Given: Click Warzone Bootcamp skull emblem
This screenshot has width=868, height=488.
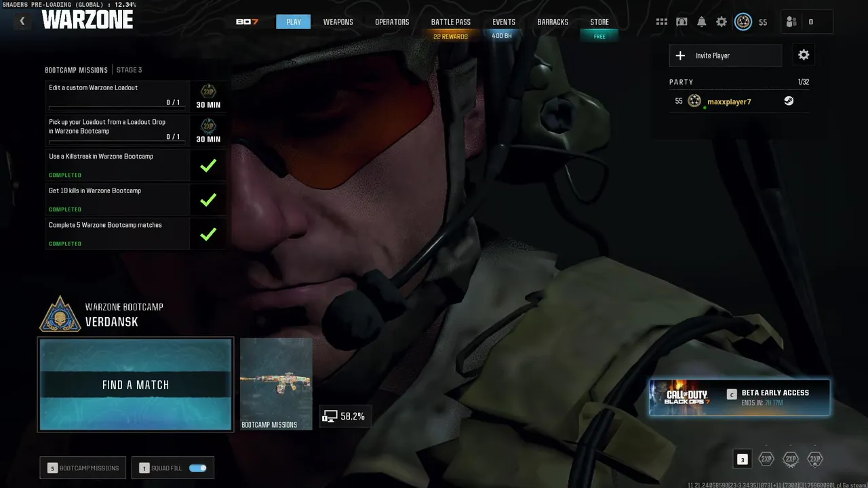Looking at the screenshot, I should (60, 314).
